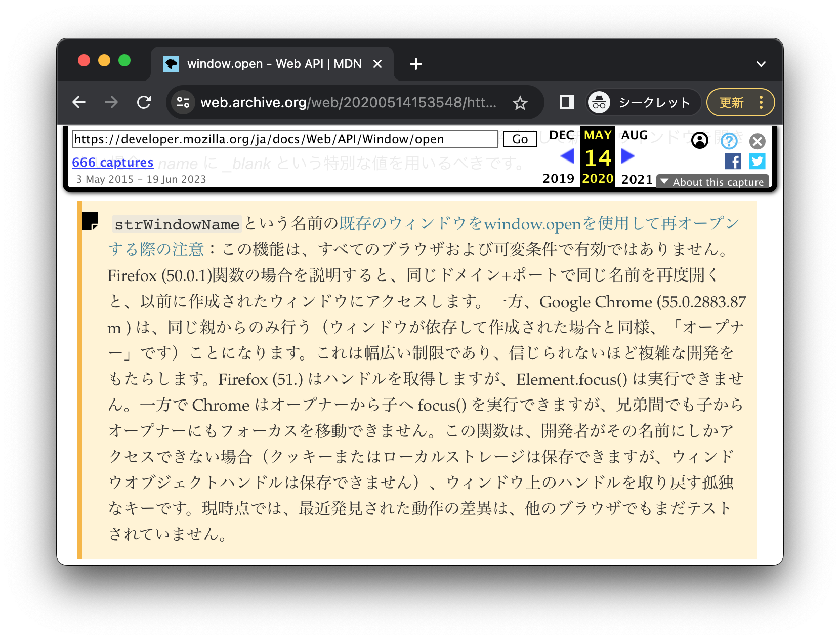Open the 666 captures link

coord(113,162)
